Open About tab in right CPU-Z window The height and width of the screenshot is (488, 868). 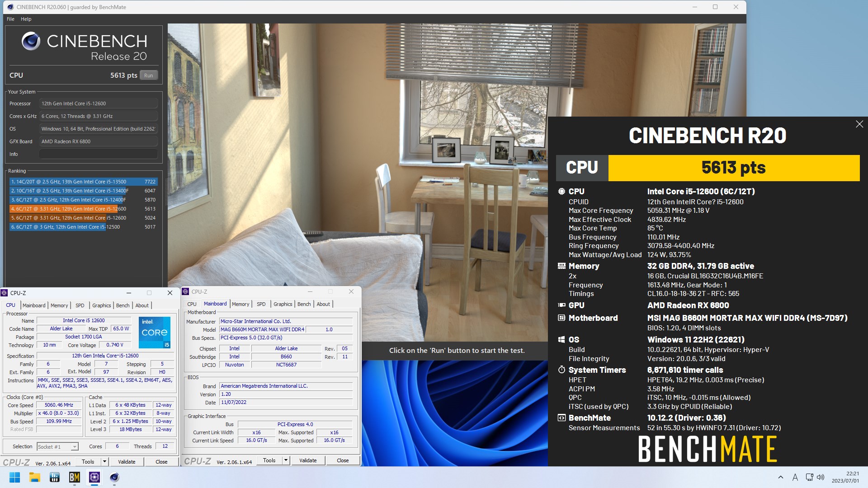pos(323,304)
